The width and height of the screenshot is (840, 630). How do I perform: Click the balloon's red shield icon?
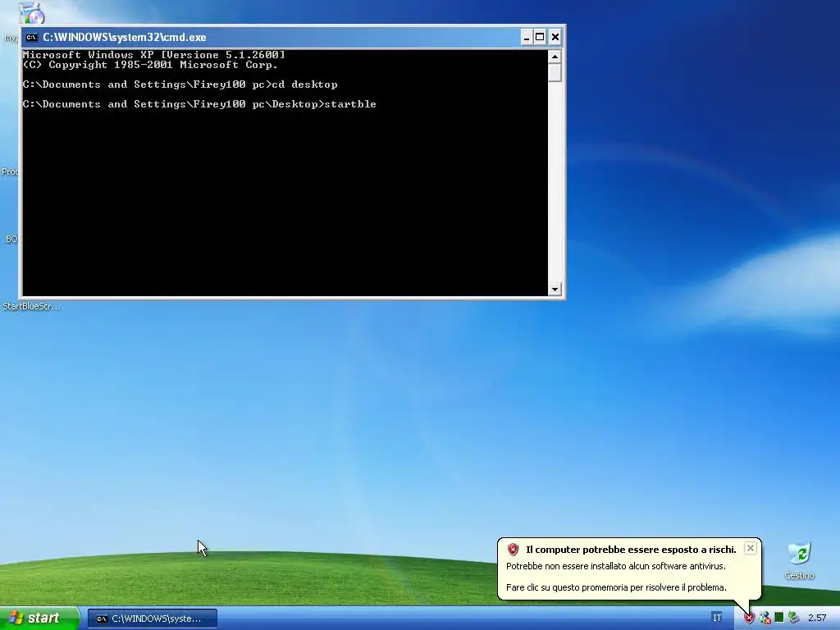tap(514, 550)
